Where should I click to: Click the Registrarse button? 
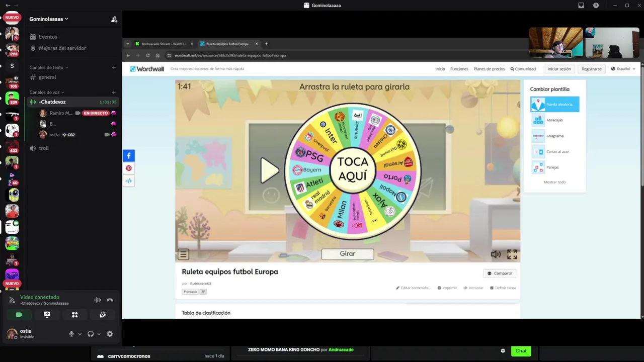click(592, 69)
